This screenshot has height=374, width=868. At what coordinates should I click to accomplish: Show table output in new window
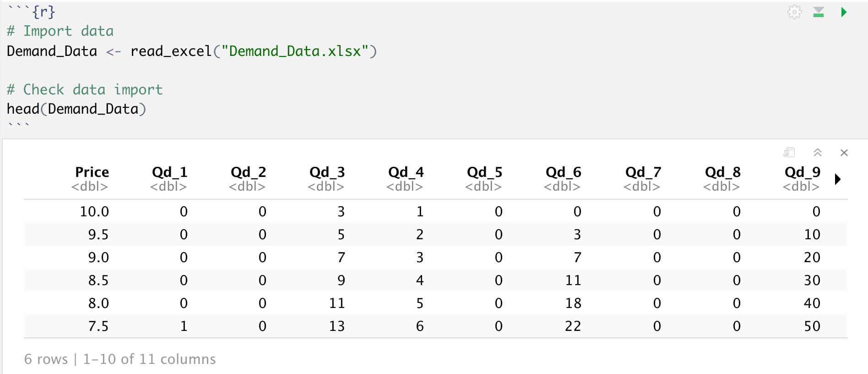coord(789,153)
